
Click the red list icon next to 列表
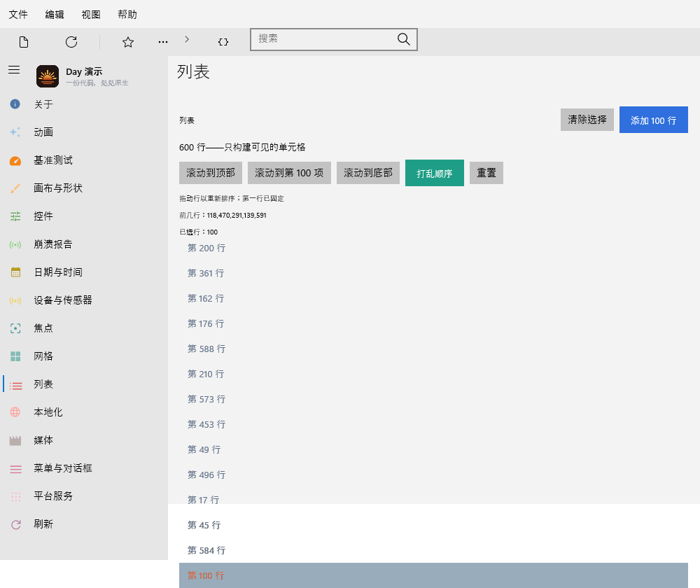[15, 385]
